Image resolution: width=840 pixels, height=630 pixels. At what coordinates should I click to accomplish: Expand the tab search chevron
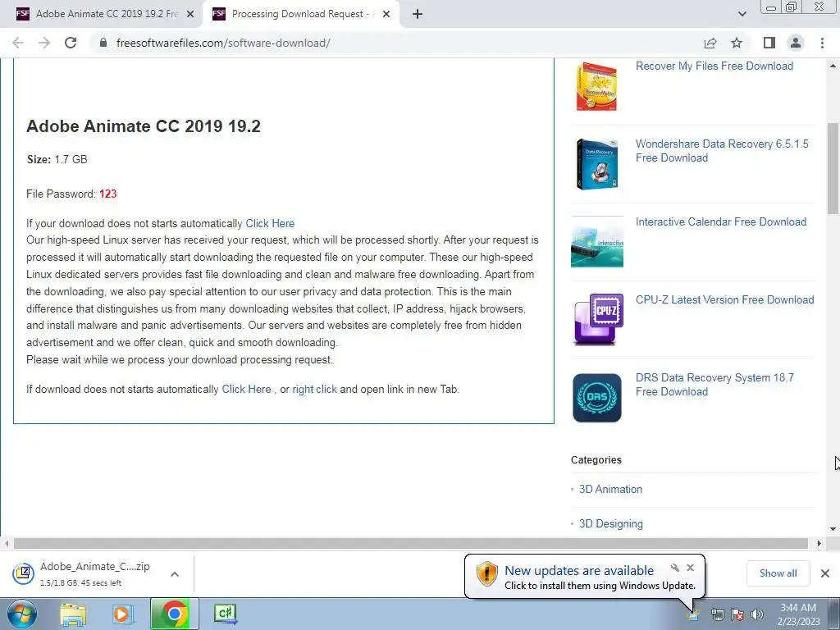[x=742, y=14]
